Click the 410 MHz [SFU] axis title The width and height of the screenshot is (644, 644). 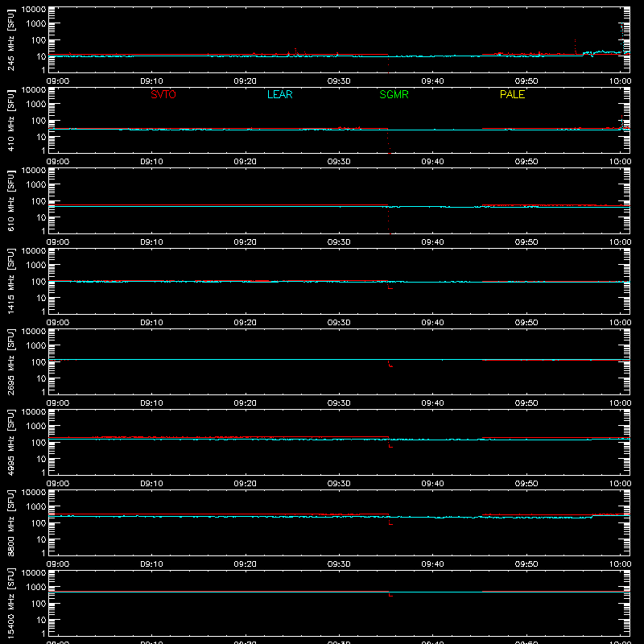point(10,120)
